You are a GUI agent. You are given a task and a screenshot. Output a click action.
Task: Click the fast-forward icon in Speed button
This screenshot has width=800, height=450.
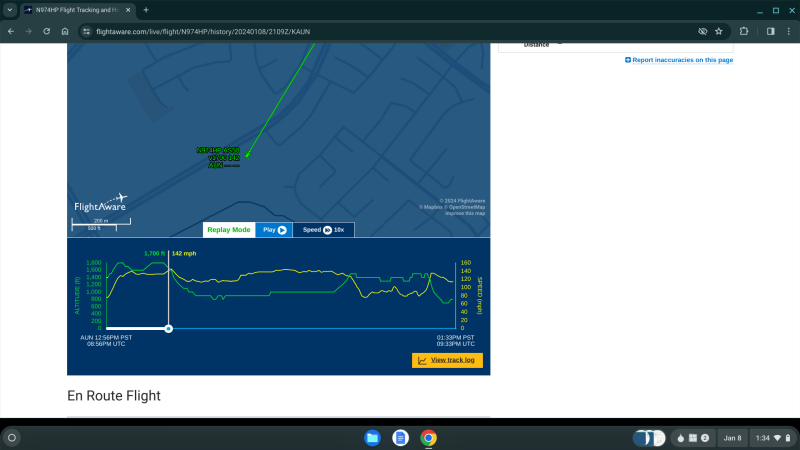pos(328,230)
